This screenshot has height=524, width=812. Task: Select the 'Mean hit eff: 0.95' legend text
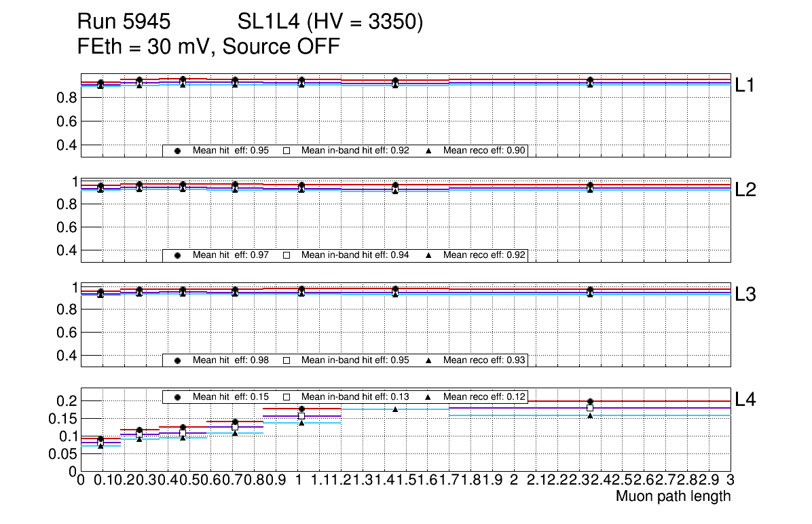[x=231, y=151]
